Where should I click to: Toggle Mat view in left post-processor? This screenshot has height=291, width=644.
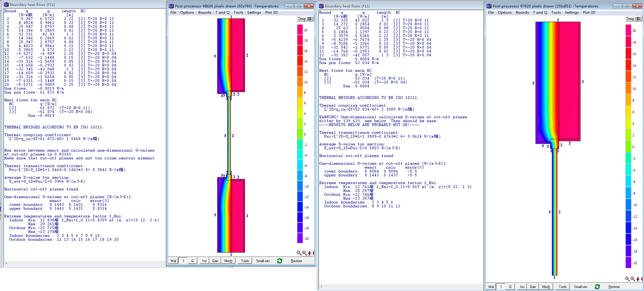click(173, 261)
